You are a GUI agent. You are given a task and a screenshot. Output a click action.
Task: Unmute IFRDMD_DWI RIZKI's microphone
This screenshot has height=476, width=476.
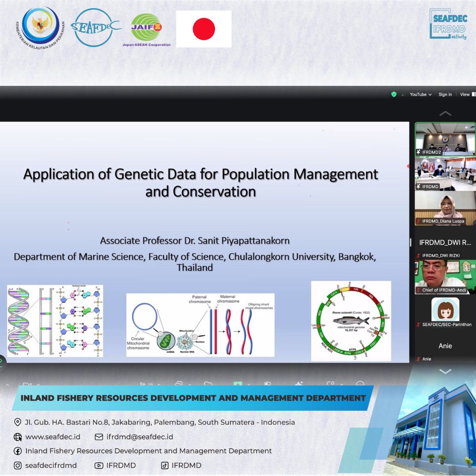[418, 255]
